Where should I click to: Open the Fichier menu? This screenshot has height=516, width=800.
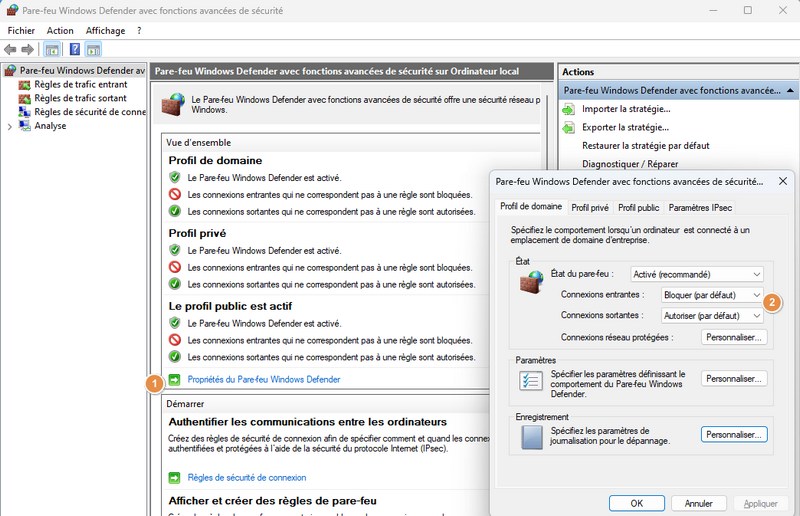21,31
